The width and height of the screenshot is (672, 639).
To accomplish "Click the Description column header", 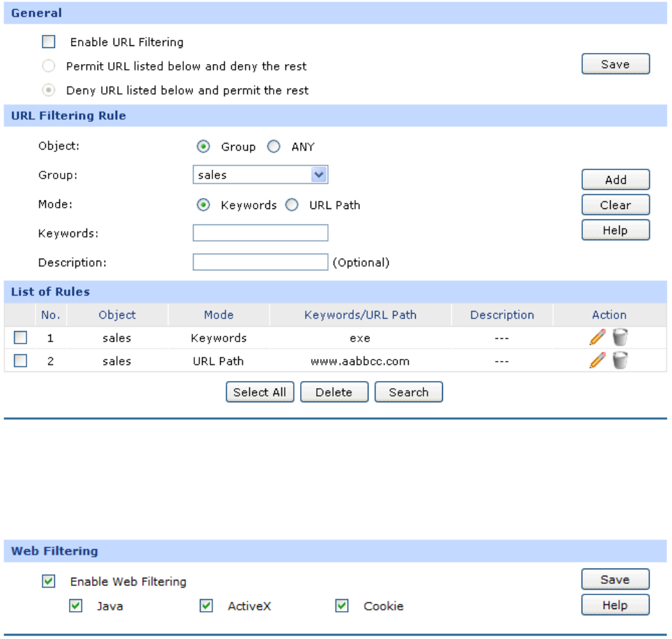I will [x=502, y=315].
